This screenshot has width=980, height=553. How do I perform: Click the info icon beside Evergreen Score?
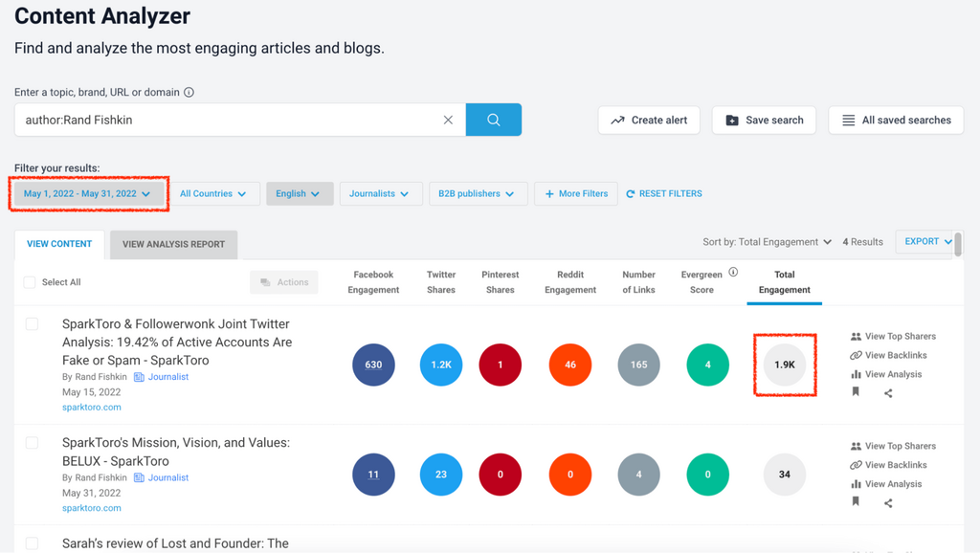click(733, 273)
